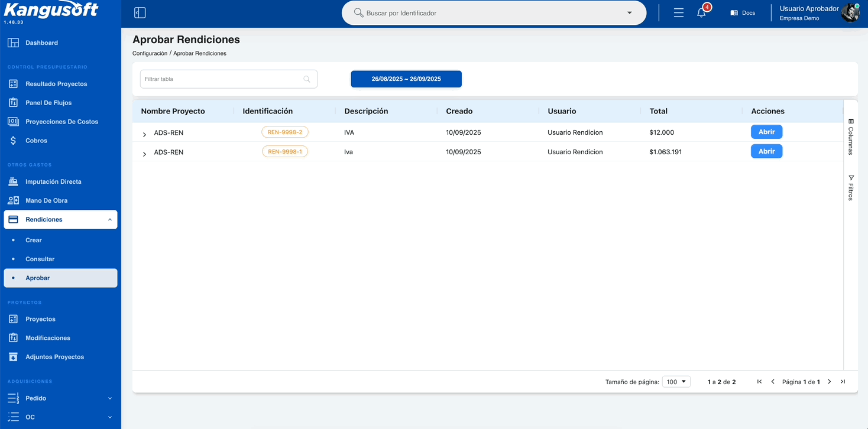Click Abrir for the $12.000 row

point(767,132)
